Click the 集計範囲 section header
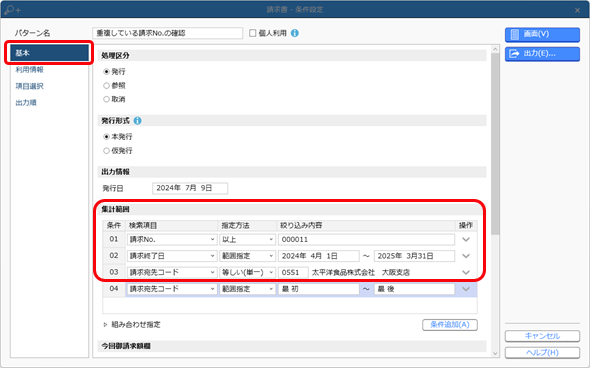This screenshot has width=590, height=368. point(292,209)
